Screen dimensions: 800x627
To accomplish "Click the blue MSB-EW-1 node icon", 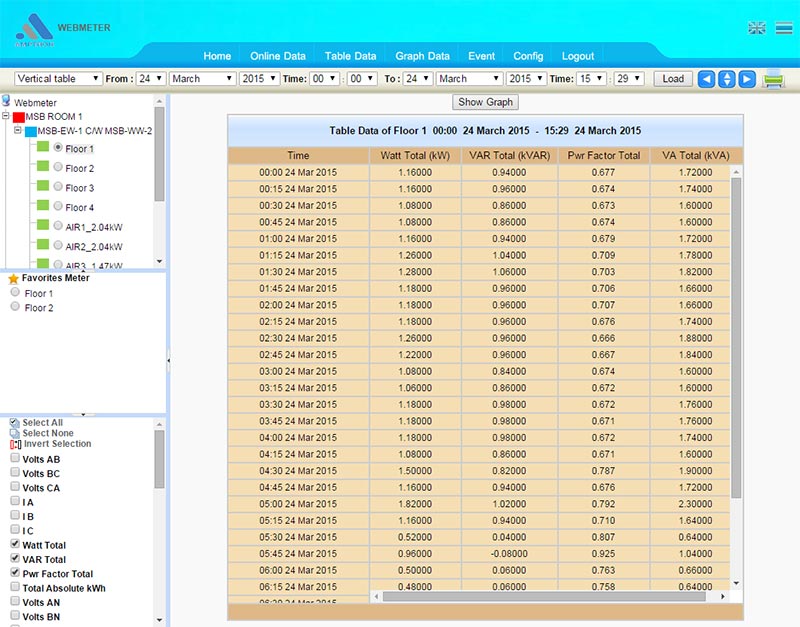I will coord(31,132).
